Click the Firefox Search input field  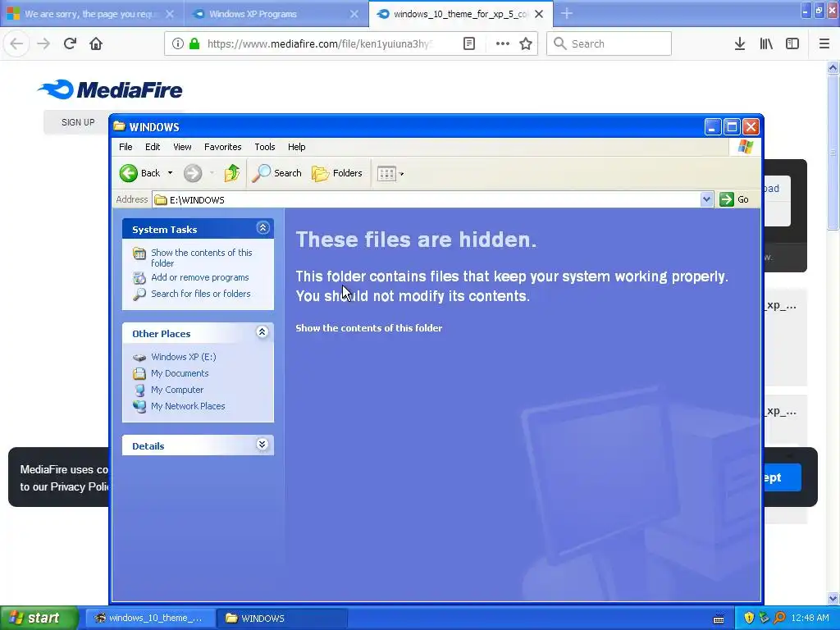[x=609, y=43]
